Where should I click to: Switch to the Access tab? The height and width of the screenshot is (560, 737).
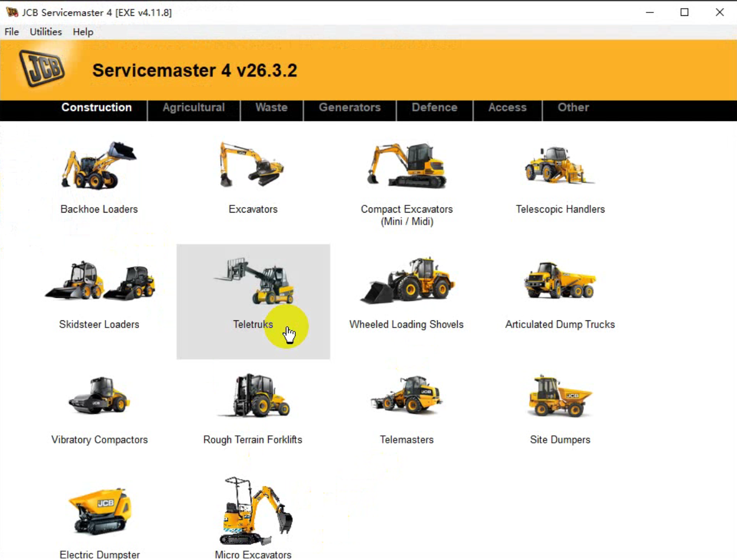click(507, 108)
